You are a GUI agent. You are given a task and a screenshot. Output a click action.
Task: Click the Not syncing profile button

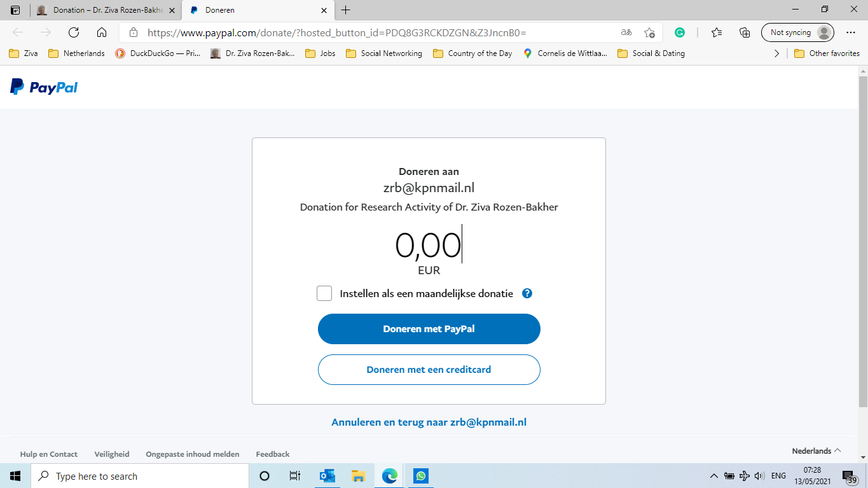tap(797, 32)
